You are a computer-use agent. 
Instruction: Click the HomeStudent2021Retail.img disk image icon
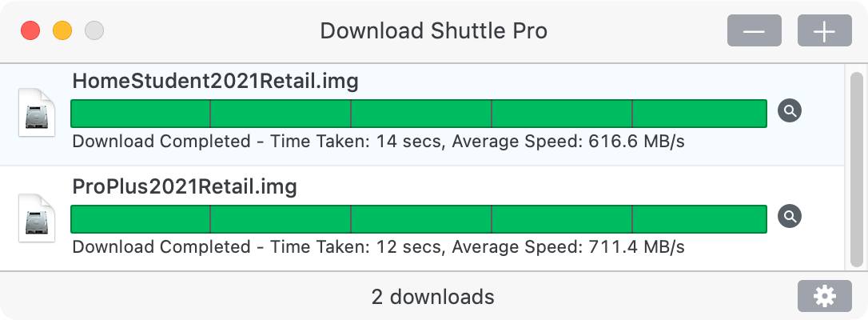click(x=38, y=114)
